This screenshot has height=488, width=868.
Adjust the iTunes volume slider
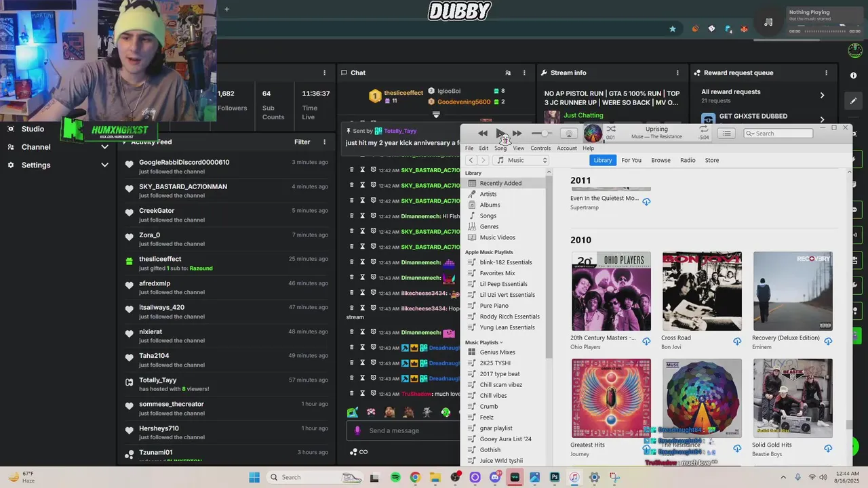click(x=542, y=134)
